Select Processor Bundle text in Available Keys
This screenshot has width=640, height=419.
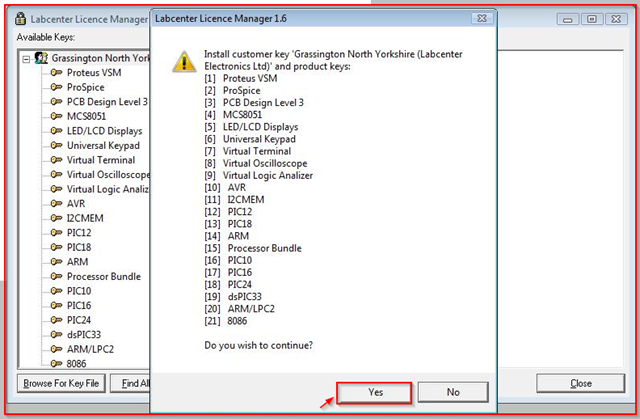click(x=104, y=276)
